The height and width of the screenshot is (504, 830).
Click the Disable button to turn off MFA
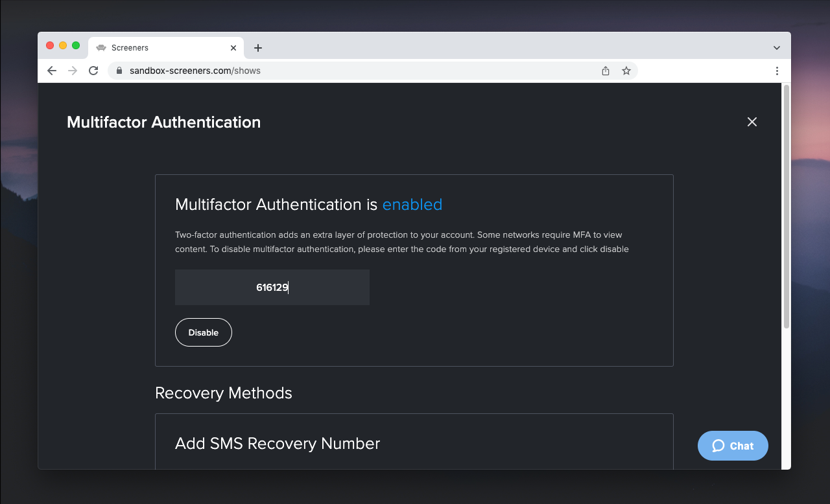tap(203, 332)
